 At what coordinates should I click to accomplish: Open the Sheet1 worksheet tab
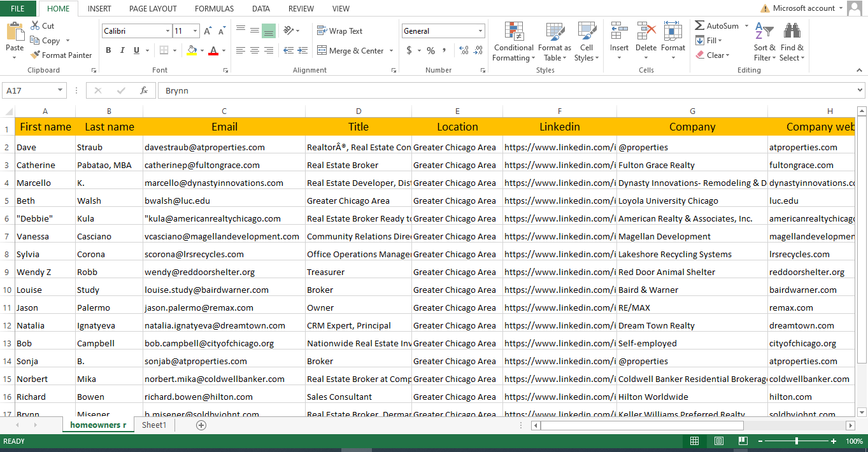[154, 425]
